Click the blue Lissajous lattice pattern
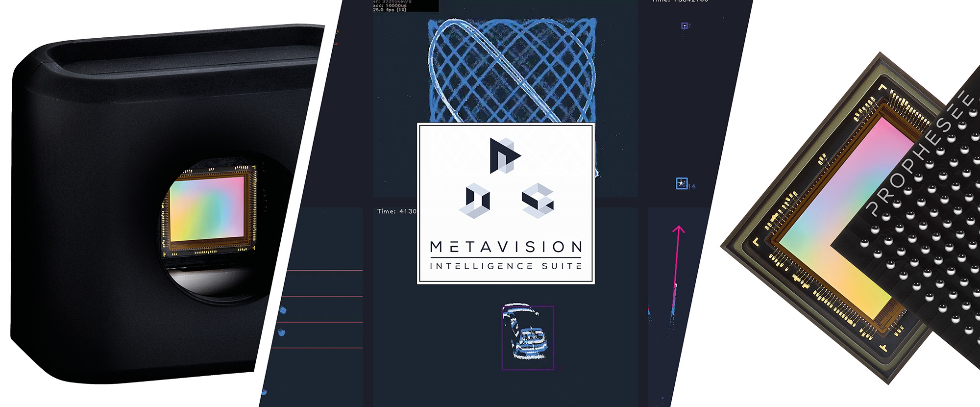The height and width of the screenshot is (407, 980). [512, 69]
